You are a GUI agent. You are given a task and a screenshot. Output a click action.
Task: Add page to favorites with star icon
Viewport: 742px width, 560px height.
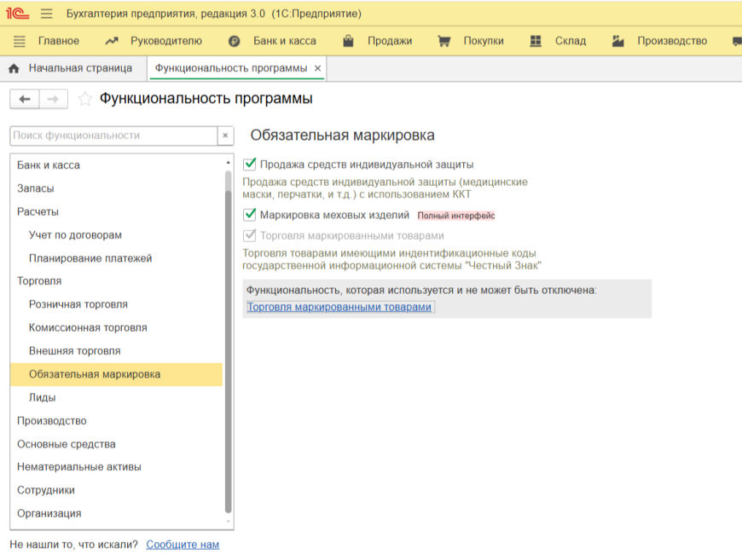tap(85, 100)
